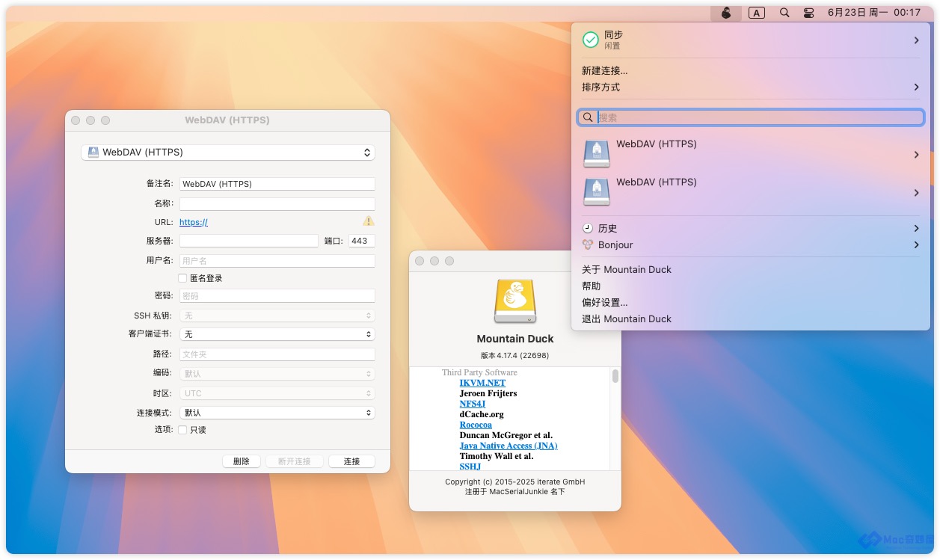Open the Rococoa link
Viewport: 940px width, 560px height.
[476, 425]
